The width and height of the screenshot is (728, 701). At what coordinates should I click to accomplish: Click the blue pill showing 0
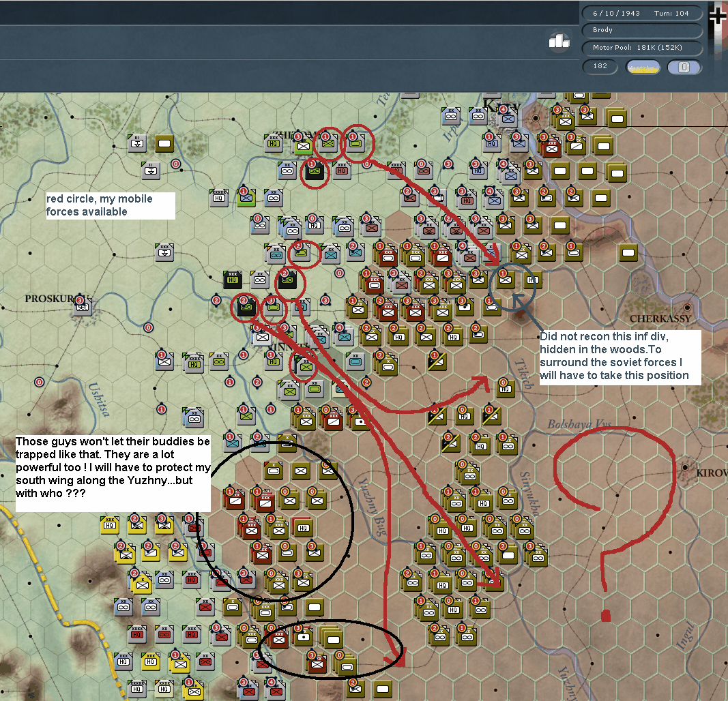[684, 67]
